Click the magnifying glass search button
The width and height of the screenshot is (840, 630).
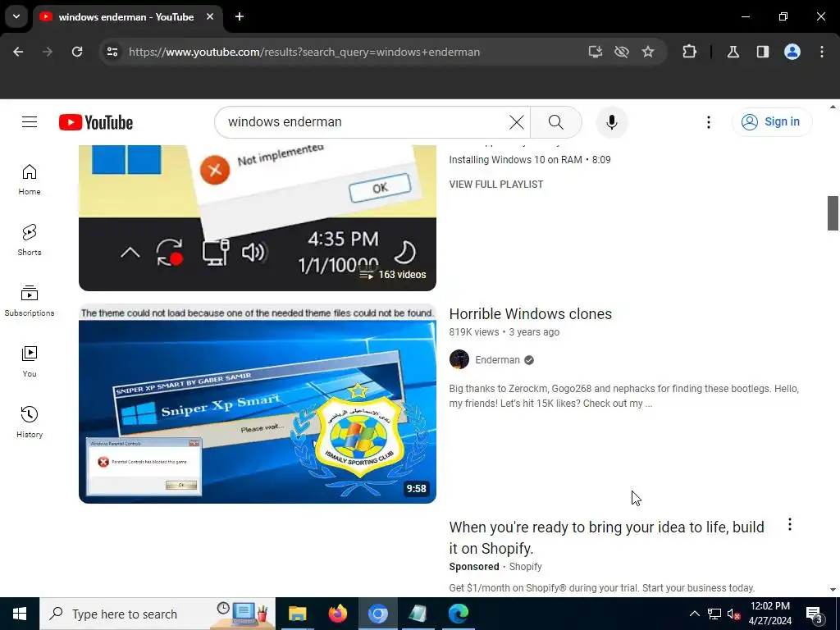pyautogui.click(x=556, y=122)
